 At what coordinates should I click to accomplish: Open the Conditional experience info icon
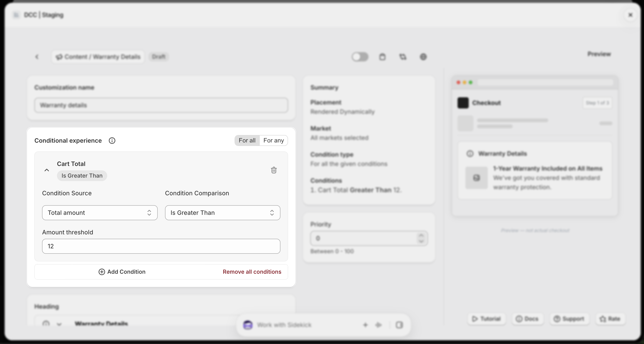112,140
